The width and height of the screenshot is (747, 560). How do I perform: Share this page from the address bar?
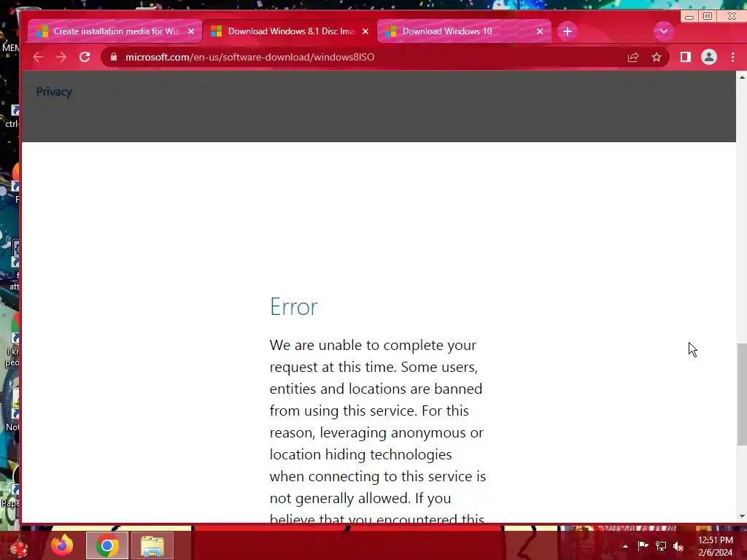pos(633,57)
